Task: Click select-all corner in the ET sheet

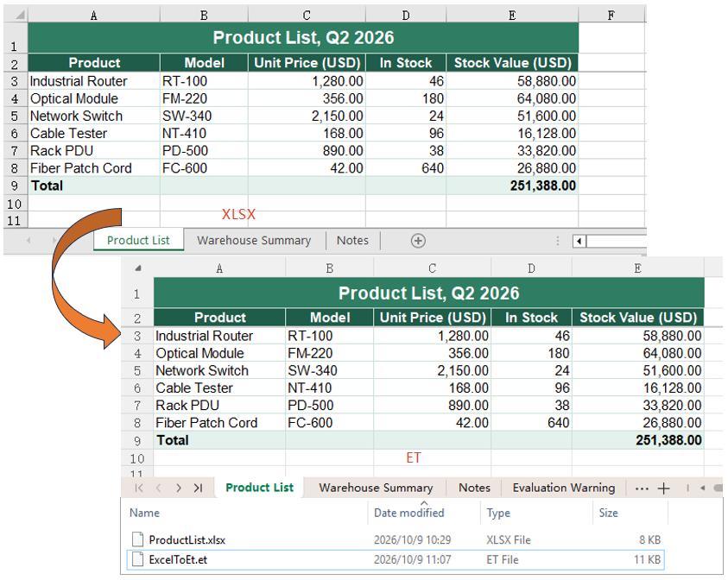Action: pyautogui.click(x=138, y=268)
